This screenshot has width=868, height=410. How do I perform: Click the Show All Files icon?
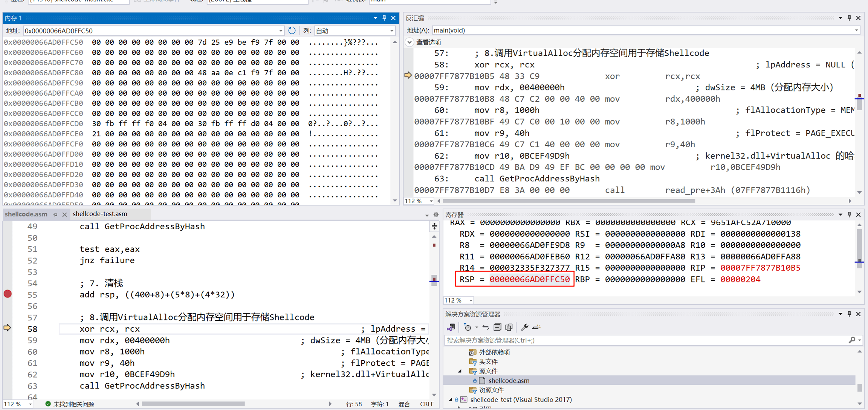pyautogui.click(x=509, y=327)
